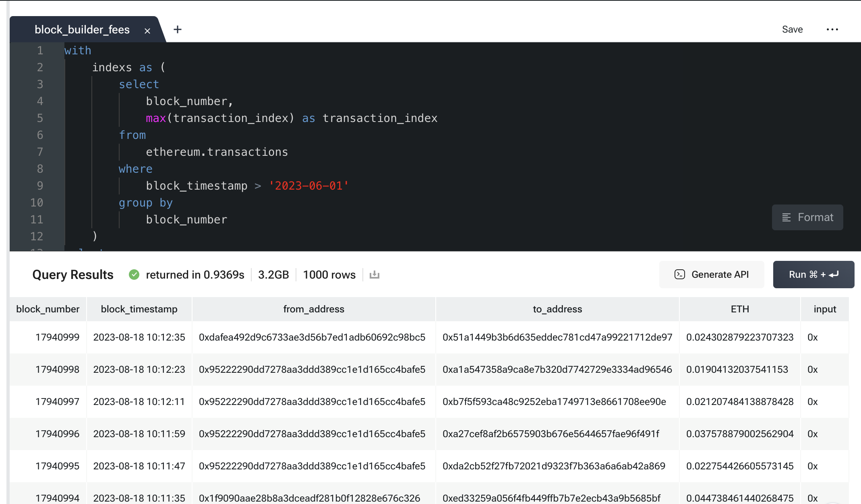This screenshot has height=504, width=861.
Task: Click the to_address column header
Action: point(556,309)
